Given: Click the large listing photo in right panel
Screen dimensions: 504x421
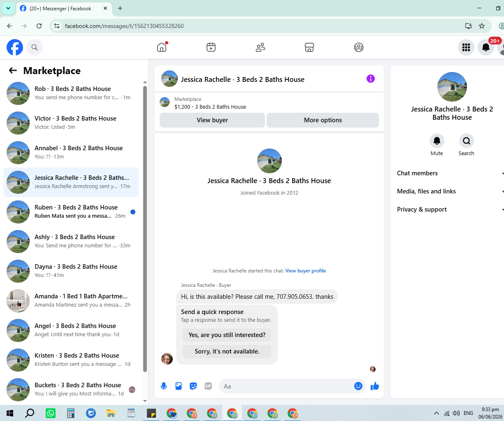Looking at the screenshot, I should tap(452, 87).
